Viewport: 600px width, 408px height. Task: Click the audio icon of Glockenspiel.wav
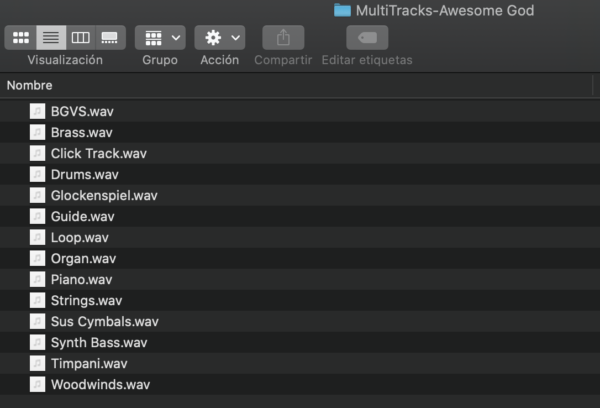[38, 196]
